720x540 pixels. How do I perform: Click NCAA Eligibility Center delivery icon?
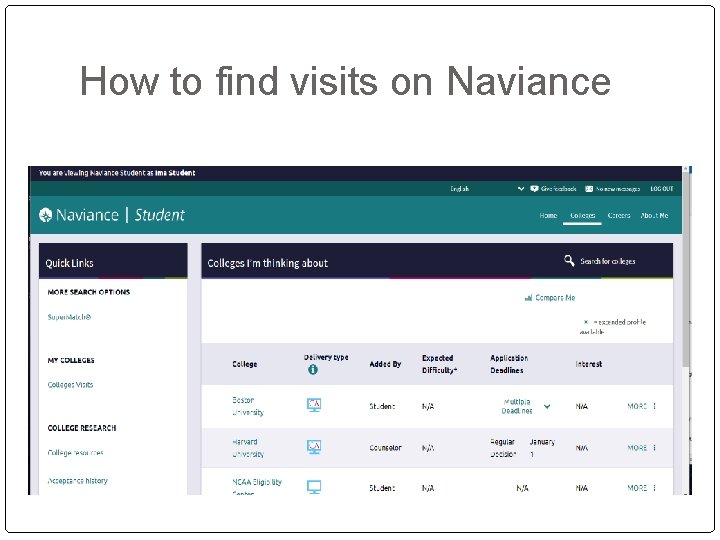point(314,487)
